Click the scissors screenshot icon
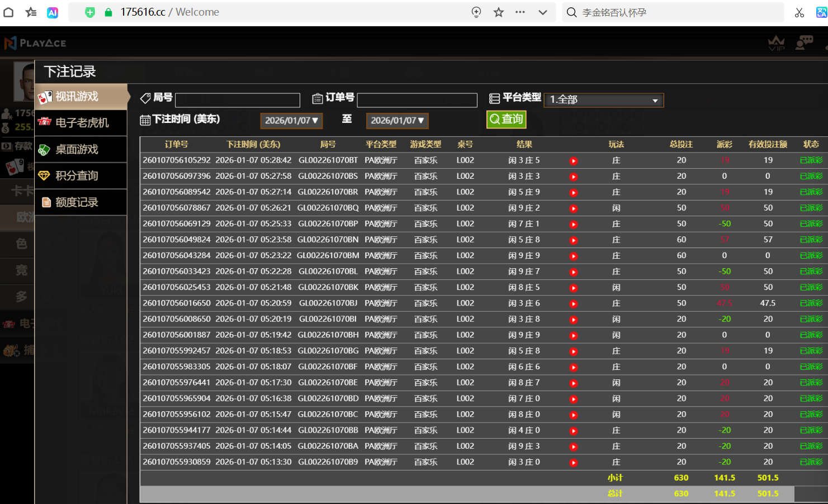This screenshot has height=504, width=828. (799, 12)
